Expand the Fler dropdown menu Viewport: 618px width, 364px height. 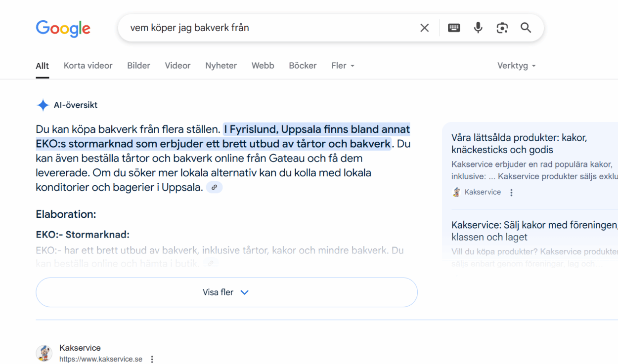point(343,66)
